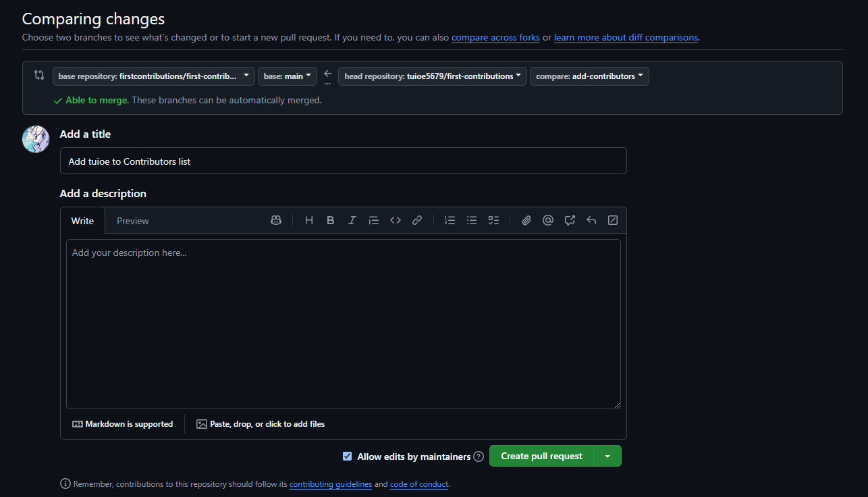Image resolution: width=868 pixels, height=497 pixels.
Task: Attach files with paperclip icon
Action: click(526, 220)
